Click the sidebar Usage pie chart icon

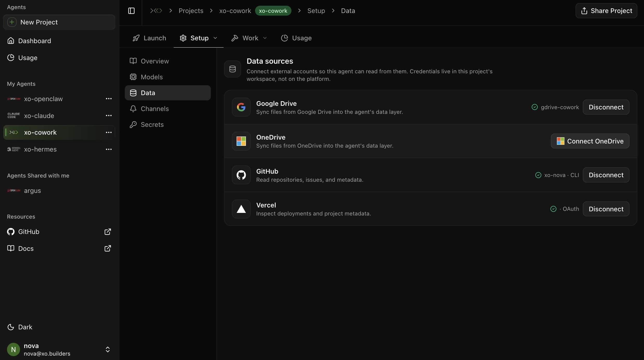point(11,58)
